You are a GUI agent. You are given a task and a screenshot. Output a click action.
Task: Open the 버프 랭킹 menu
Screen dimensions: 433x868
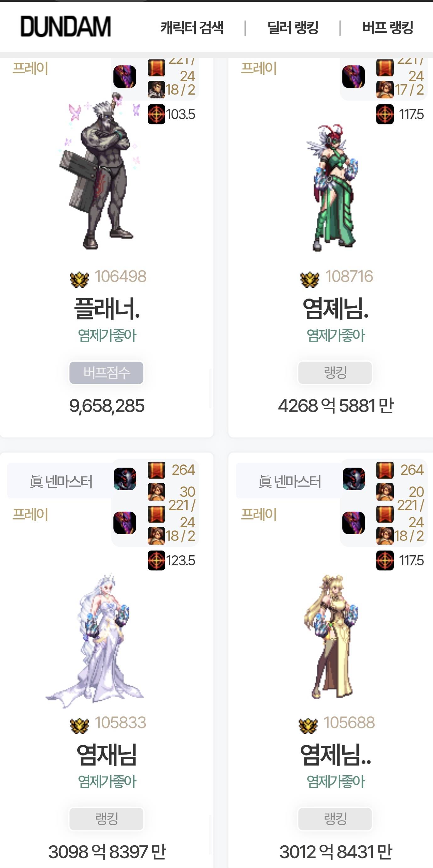388,27
